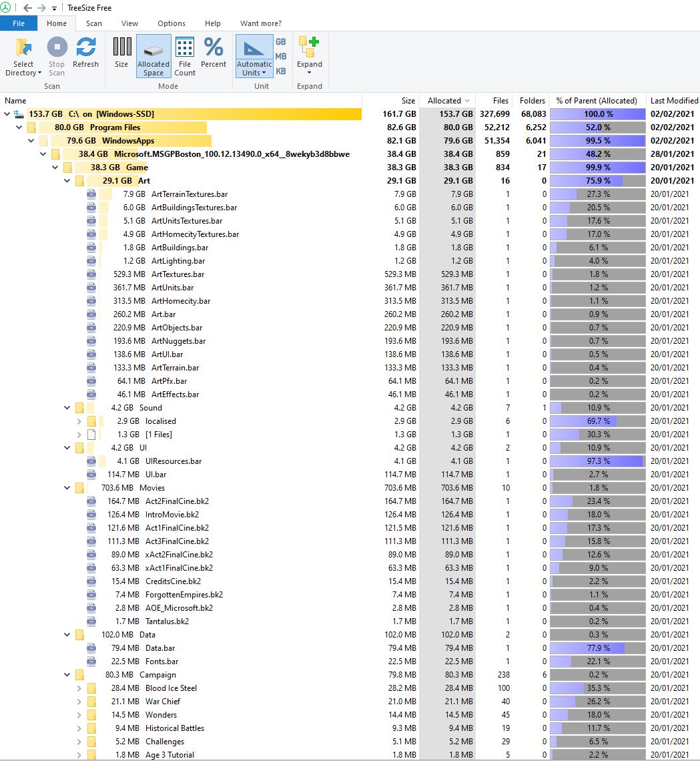This screenshot has height=761, width=700.
Task: Open the Select Directory tool
Action: [x=23, y=57]
